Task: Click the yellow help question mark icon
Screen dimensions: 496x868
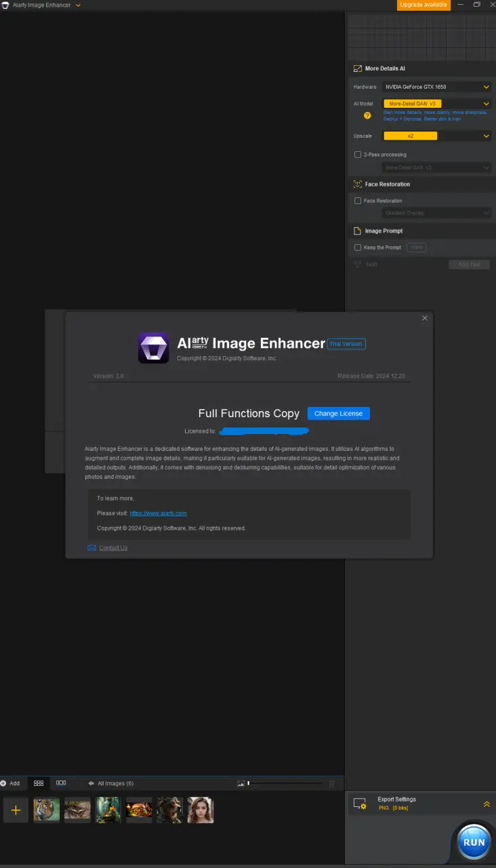Action: [367, 115]
